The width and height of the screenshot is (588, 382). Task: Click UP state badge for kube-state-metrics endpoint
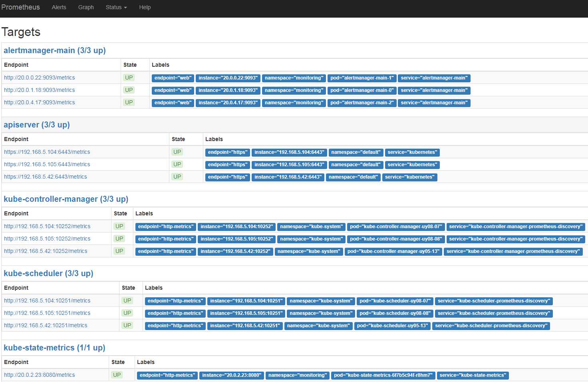click(117, 375)
